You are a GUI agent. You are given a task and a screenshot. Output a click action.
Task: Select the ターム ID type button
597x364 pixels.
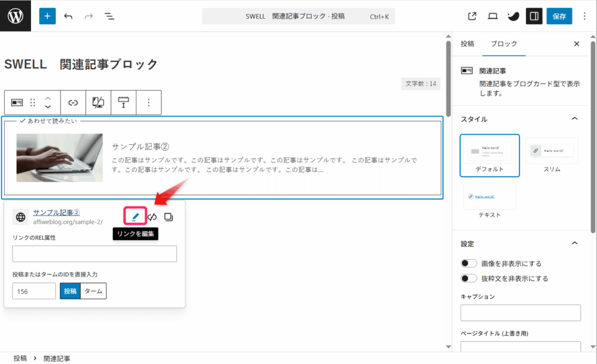(x=93, y=291)
